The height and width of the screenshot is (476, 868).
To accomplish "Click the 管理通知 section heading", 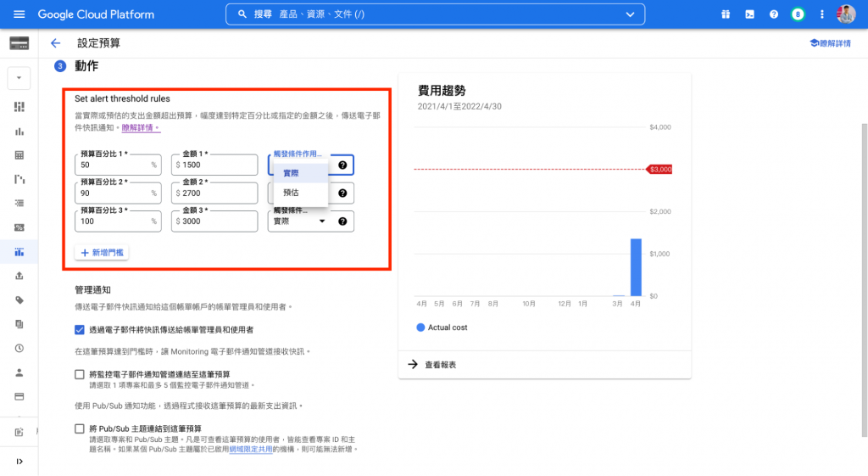I will [x=92, y=290].
